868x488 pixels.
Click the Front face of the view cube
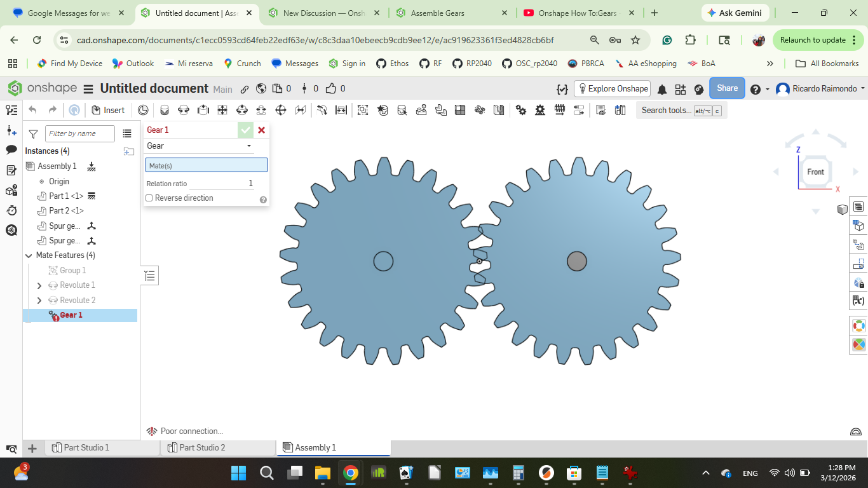click(x=815, y=172)
